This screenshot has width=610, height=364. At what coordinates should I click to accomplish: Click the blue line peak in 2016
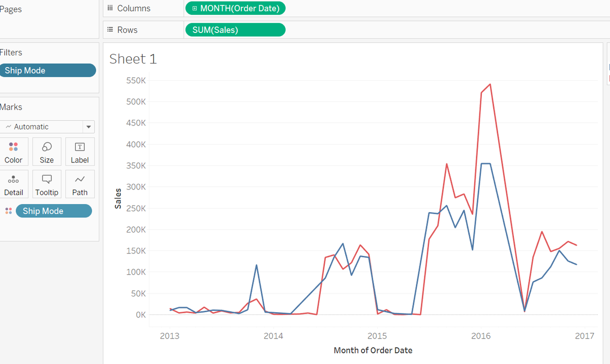click(485, 163)
